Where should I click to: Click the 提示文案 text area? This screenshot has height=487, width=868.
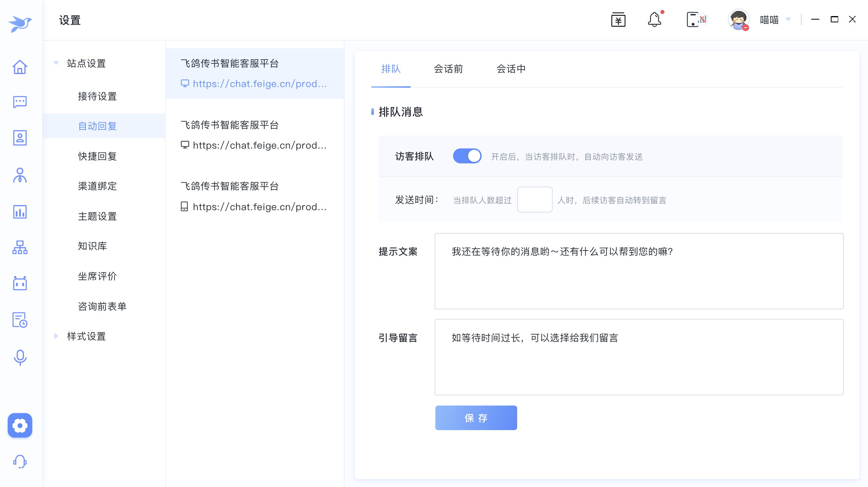639,271
